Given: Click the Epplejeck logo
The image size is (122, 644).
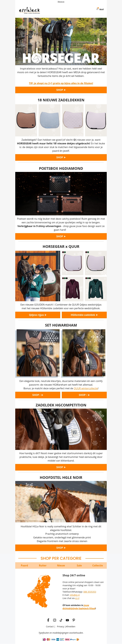Looking at the screenshot, I should (29, 10).
